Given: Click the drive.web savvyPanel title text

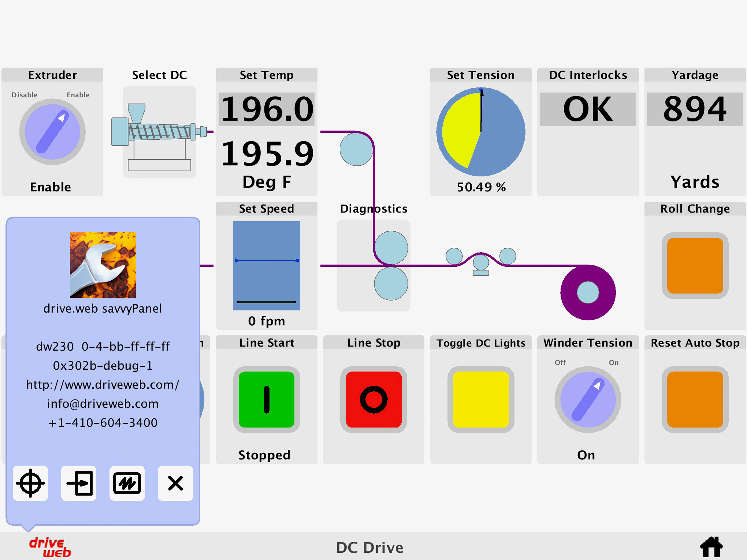Looking at the screenshot, I should tap(103, 308).
